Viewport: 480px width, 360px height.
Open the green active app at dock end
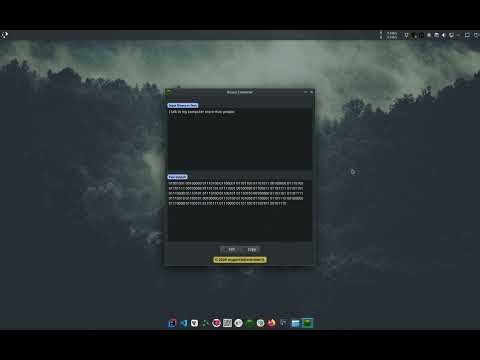pos(307,323)
